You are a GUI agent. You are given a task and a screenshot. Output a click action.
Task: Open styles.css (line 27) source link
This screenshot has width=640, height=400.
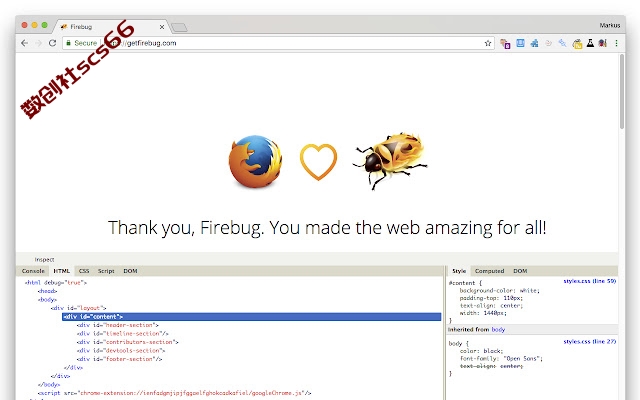pos(589,342)
